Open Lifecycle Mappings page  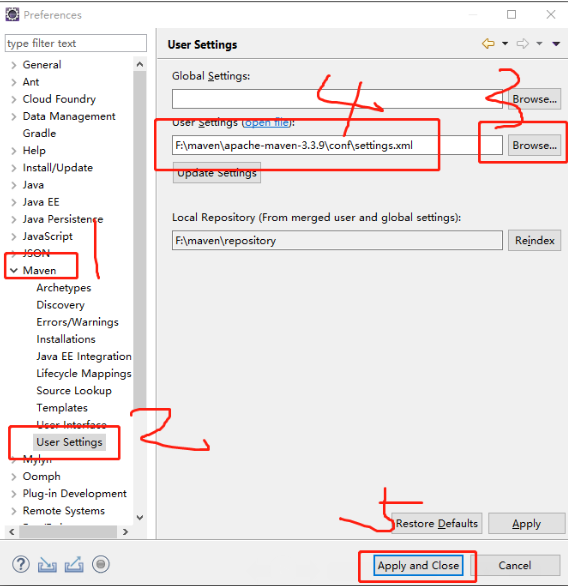pos(84,374)
